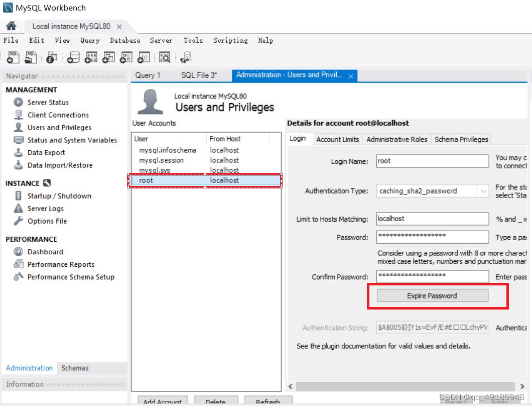Open a new SQL query tab
Image resolution: width=532 pixels, height=406 pixels.
click(13, 57)
